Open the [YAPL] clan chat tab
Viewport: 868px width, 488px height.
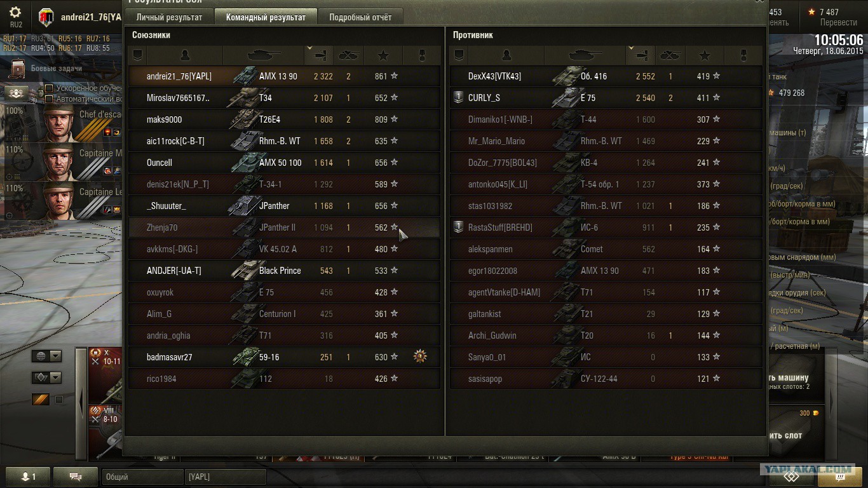tap(226, 477)
